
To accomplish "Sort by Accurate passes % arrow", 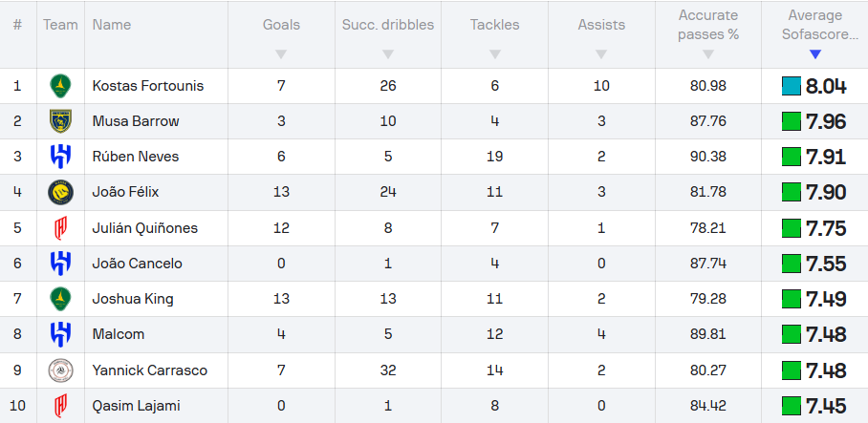I will [708, 54].
